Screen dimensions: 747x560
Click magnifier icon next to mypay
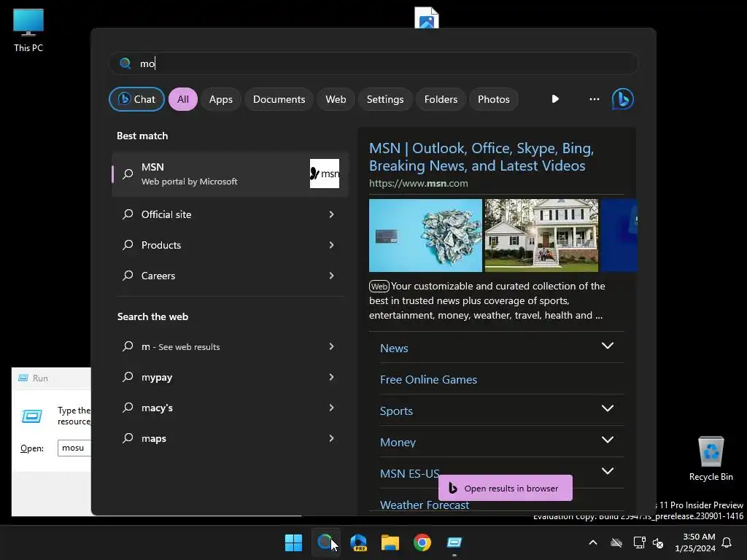pos(128,377)
